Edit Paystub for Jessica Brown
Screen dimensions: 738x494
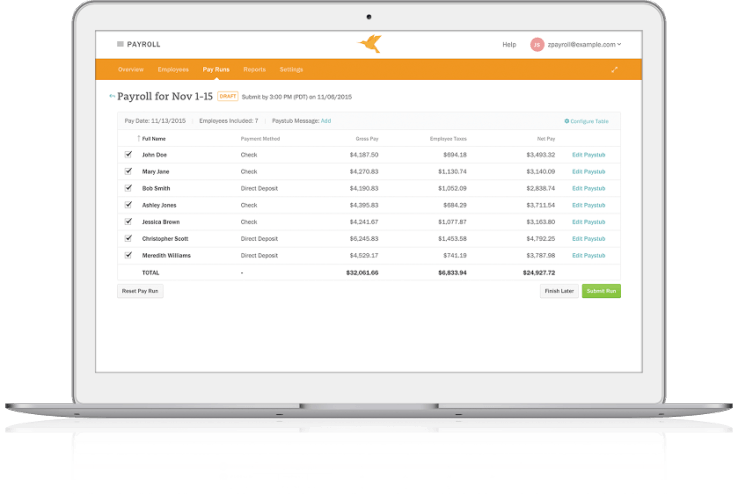588,222
